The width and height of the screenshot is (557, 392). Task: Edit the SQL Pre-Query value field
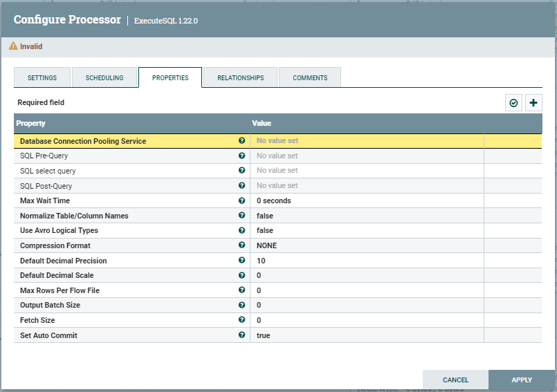click(367, 156)
